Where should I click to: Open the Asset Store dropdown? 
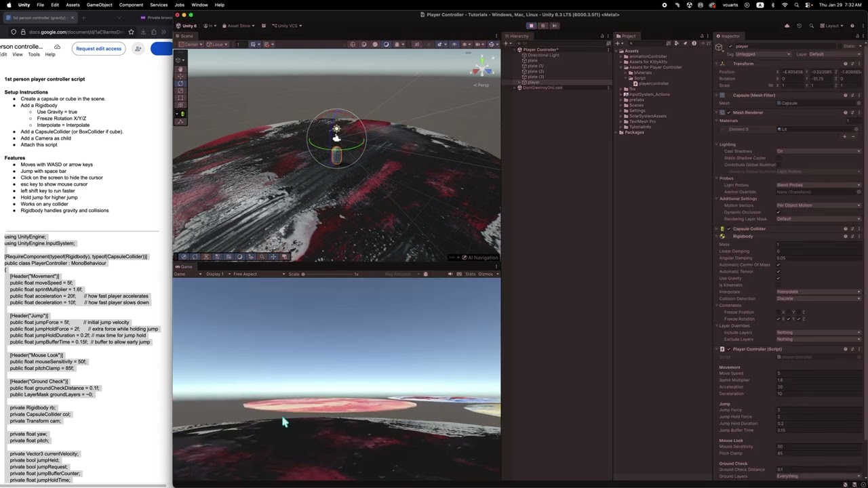coord(239,26)
